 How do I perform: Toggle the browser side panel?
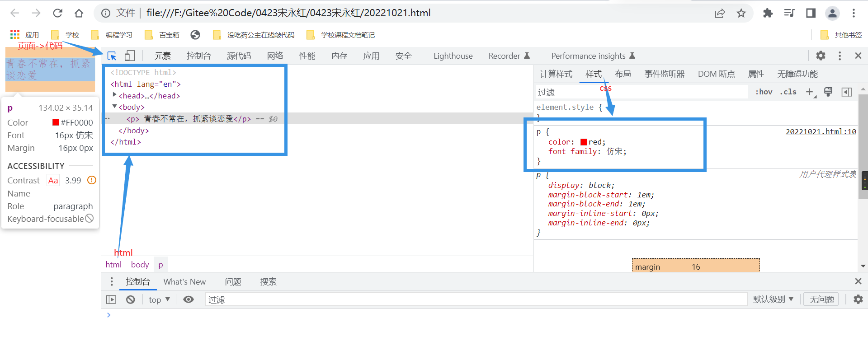[811, 13]
